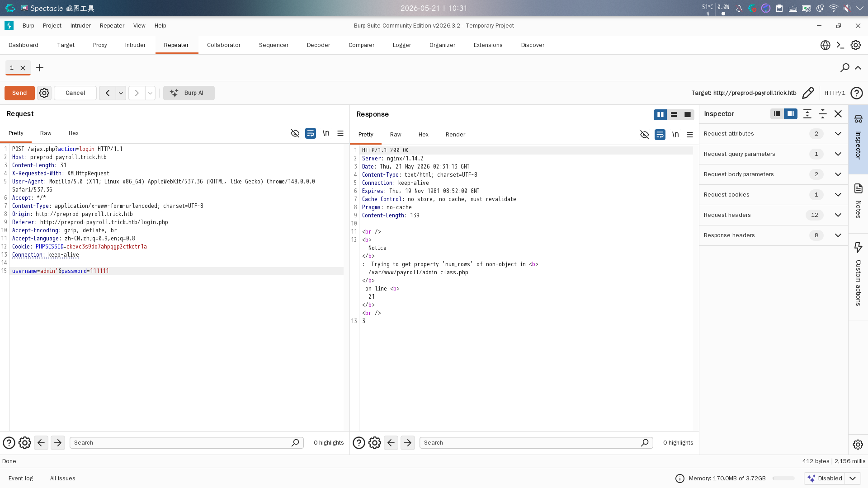Focus the Request search field

click(x=186, y=443)
